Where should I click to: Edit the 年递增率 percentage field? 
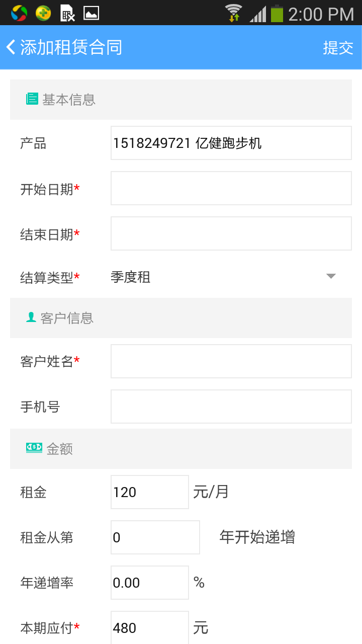[x=149, y=583]
